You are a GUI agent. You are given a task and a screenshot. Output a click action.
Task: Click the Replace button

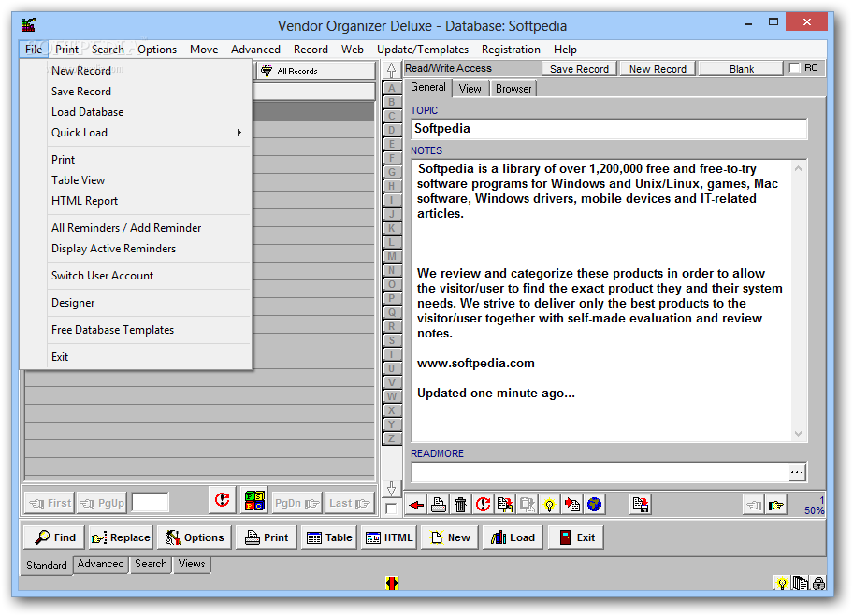(121, 537)
